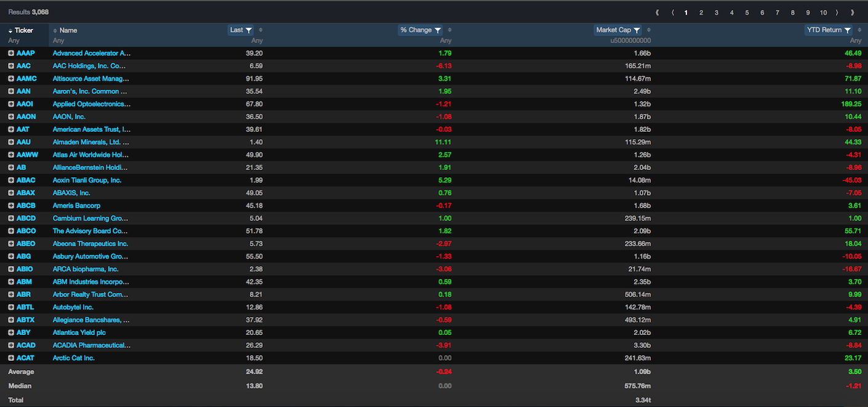
Task: Select the Total market cap 3.34t
Action: (x=643, y=400)
